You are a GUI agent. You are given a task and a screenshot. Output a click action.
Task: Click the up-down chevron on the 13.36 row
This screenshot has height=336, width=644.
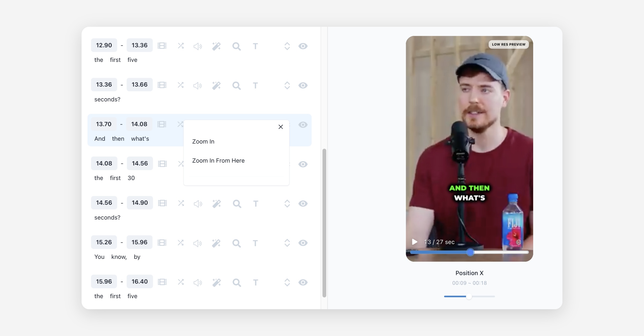pos(287,85)
